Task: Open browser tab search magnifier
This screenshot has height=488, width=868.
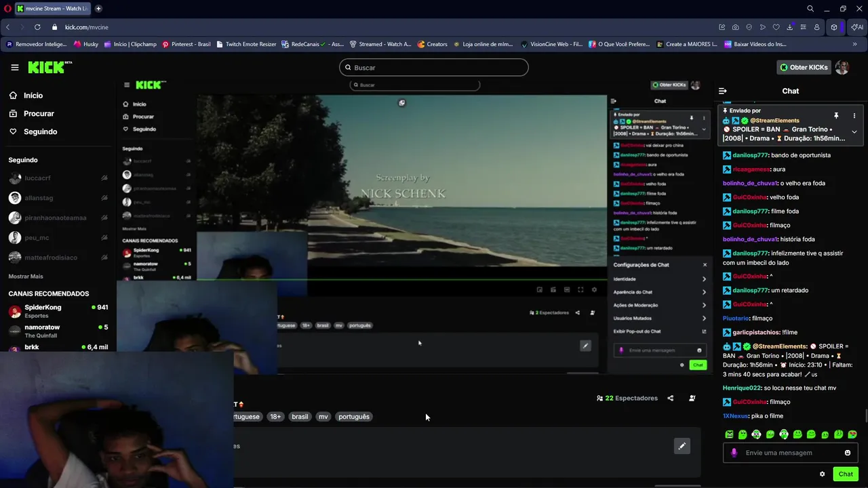Action: [x=810, y=8]
